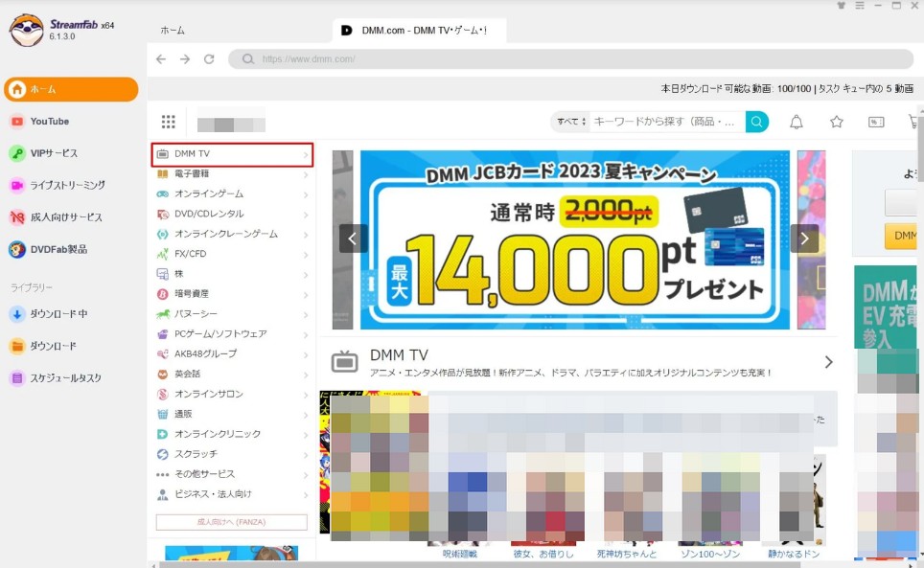Open DMM notifications with bell icon
The width and height of the screenshot is (924, 568).
click(795, 122)
